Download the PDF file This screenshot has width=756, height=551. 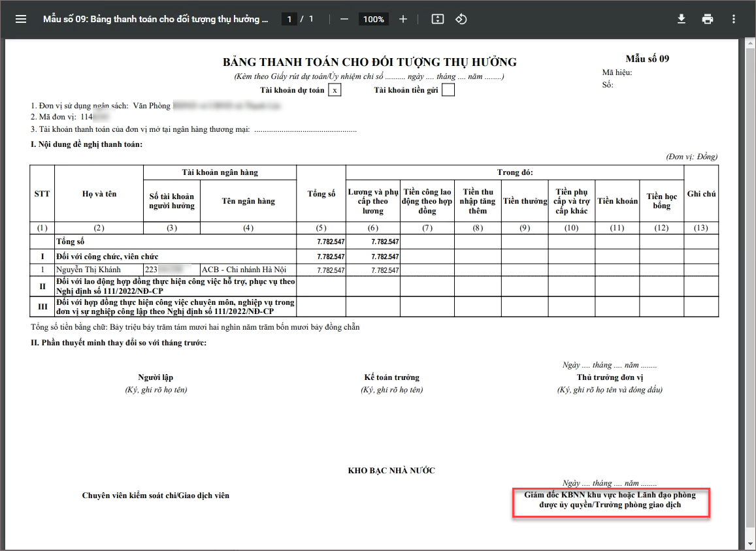pyautogui.click(x=682, y=19)
